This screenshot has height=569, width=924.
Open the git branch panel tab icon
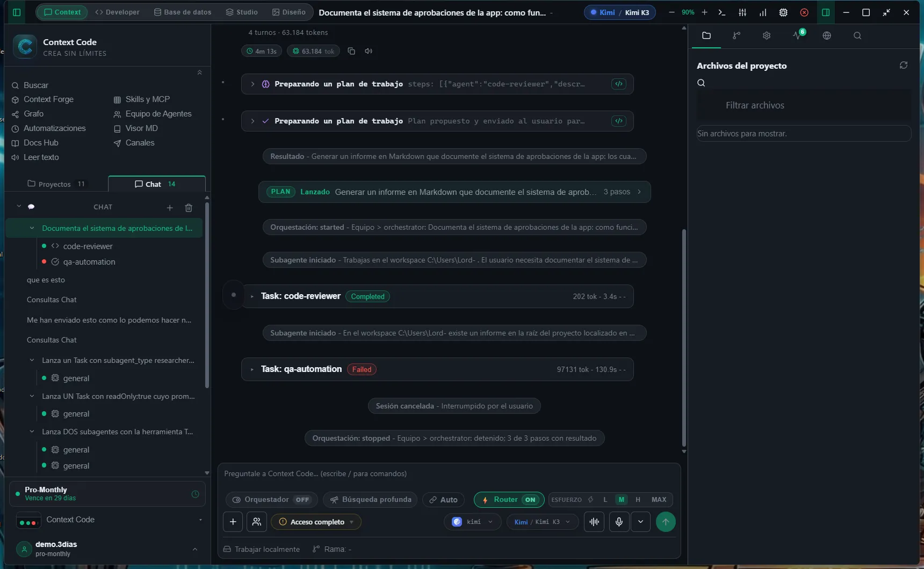click(737, 35)
